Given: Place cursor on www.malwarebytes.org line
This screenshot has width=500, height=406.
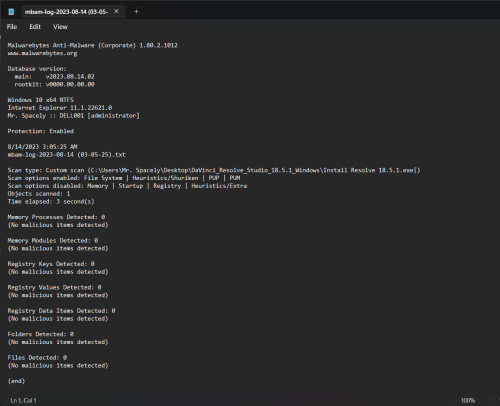Looking at the screenshot, I should pos(42,53).
